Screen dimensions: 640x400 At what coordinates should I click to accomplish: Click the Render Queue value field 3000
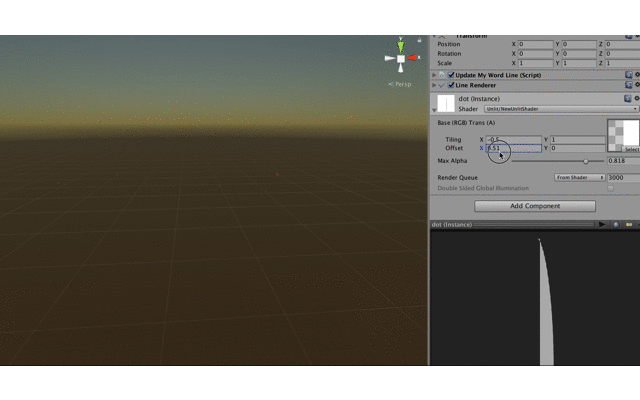coord(623,178)
